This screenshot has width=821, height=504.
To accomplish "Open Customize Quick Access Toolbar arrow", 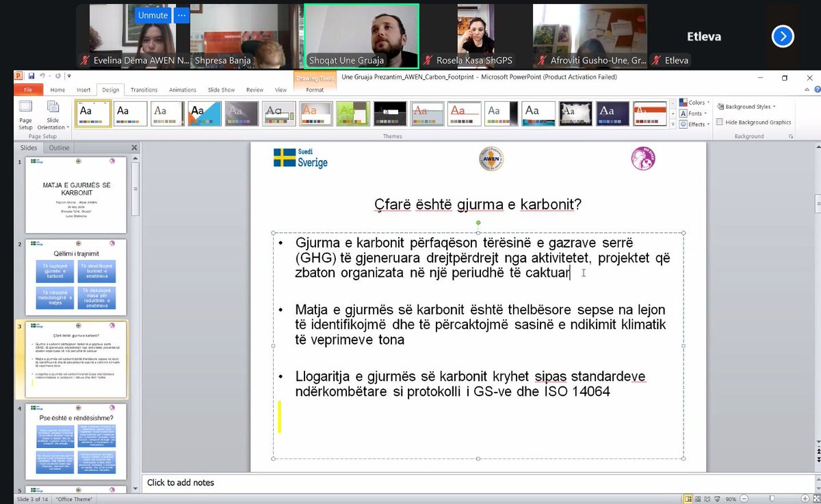I will (x=69, y=76).
